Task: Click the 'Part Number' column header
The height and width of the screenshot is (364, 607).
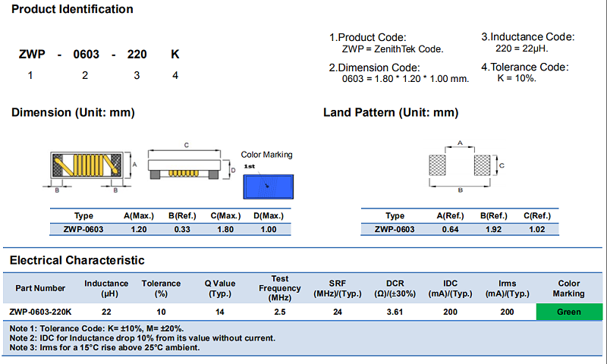Action: (40, 288)
